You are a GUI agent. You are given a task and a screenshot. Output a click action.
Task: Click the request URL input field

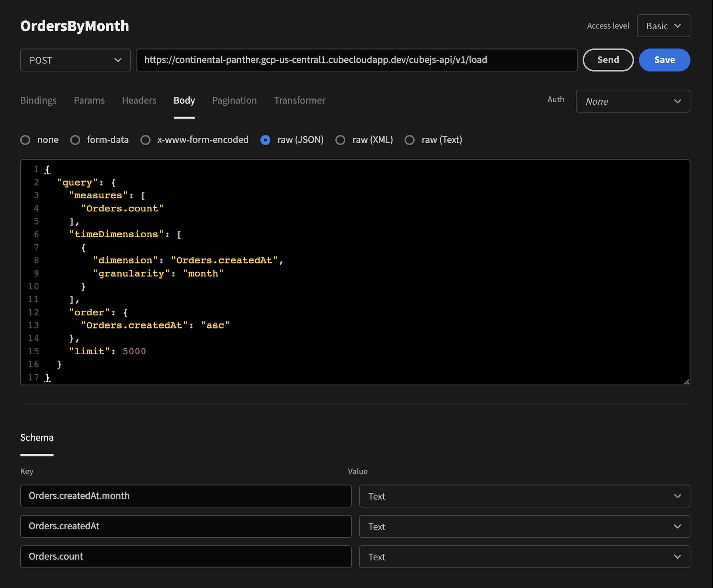[x=356, y=60]
